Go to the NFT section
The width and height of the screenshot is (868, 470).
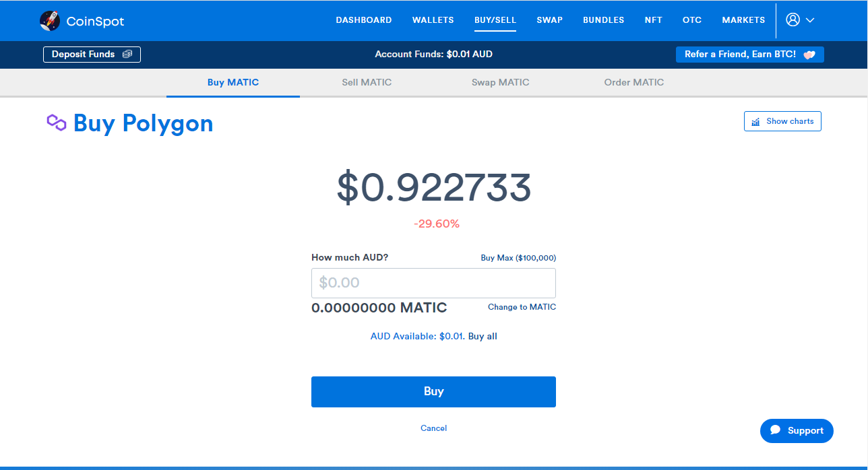point(654,20)
